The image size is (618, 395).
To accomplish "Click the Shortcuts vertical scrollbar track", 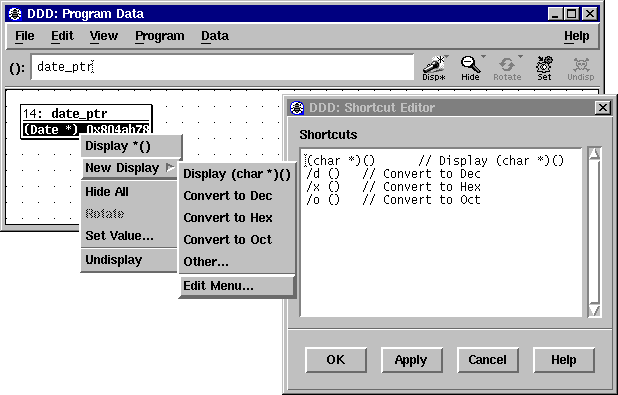I will 594,232.
